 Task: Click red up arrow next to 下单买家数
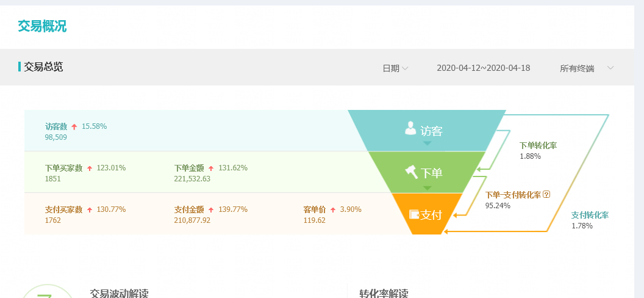(90, 168)
